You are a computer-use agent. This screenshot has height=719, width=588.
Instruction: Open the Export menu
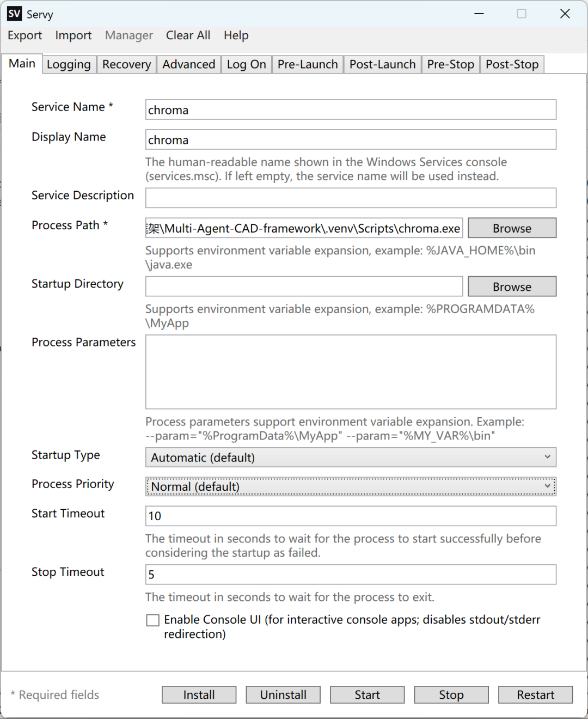click(25, 35)
